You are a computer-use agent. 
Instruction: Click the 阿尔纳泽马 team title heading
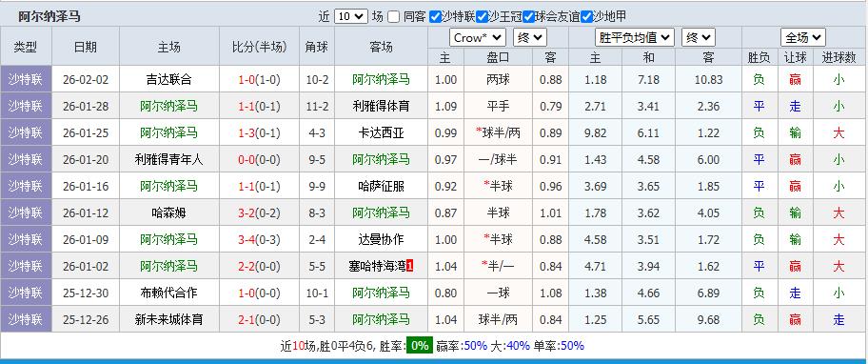[x=49, y=16]
